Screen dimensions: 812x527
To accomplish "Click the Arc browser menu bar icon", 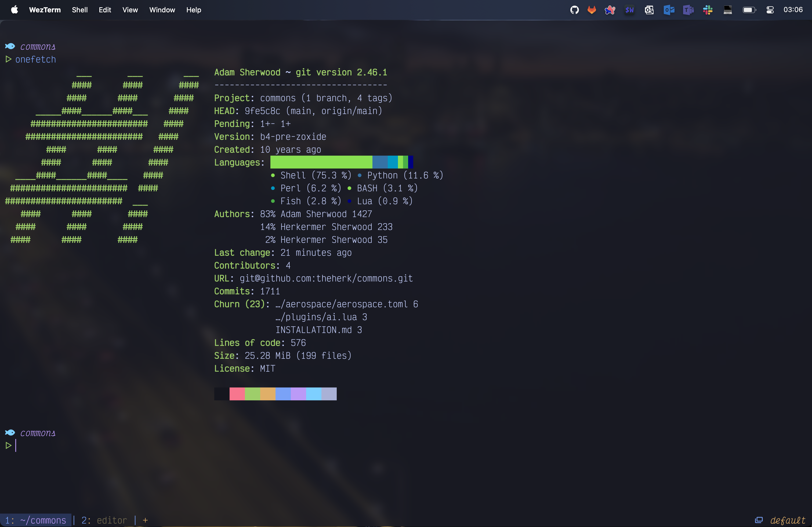I will point(610,10).
